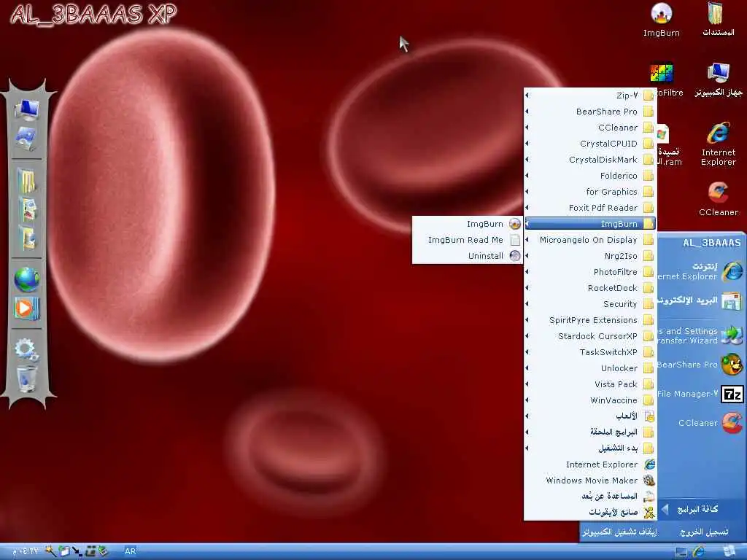Expand the Zip-7 program folder
The image size is (747, 560).
(590, 96)
